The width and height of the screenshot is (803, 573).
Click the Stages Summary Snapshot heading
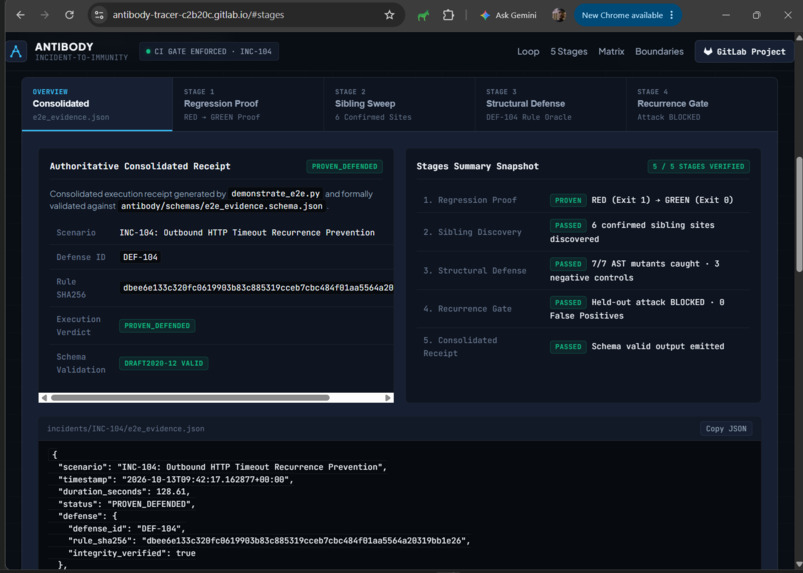pyautogui.click(x=477, y=166)
